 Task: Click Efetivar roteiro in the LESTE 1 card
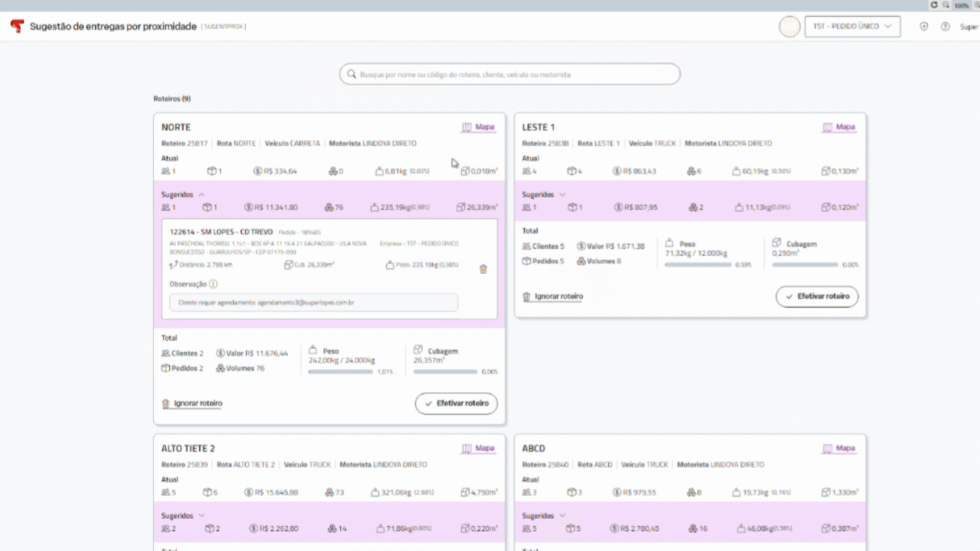(817, 296)
